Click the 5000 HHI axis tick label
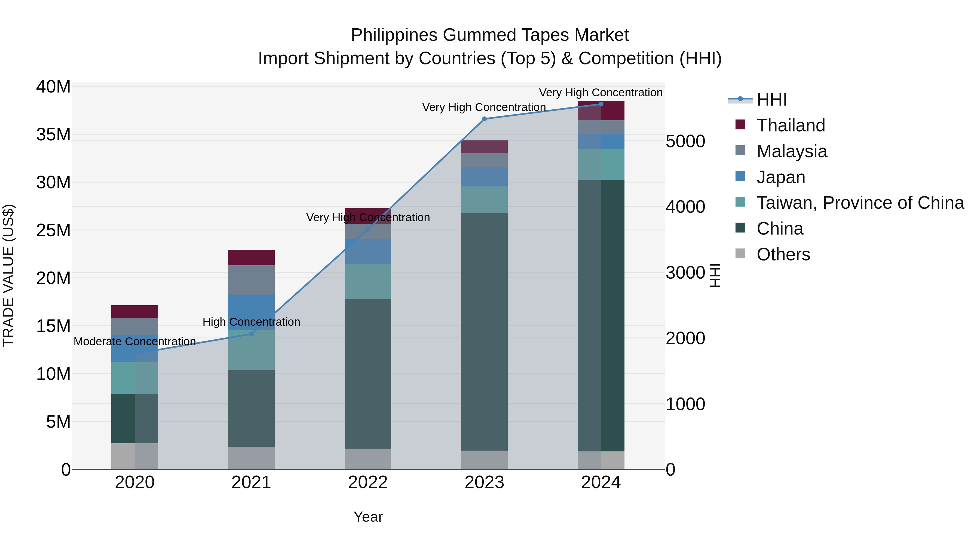The width and height of the screenshot is (980, 551). (x=685, y=141)
